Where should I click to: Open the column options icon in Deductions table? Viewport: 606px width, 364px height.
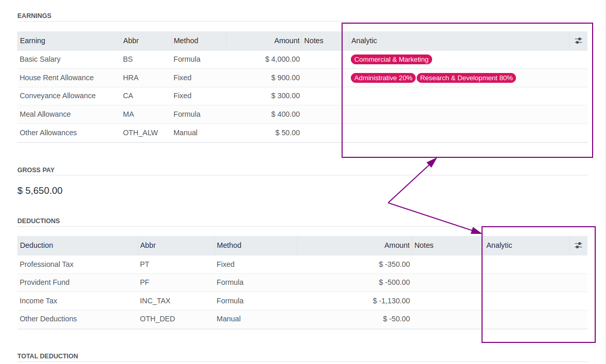click(x=578, y=245)
